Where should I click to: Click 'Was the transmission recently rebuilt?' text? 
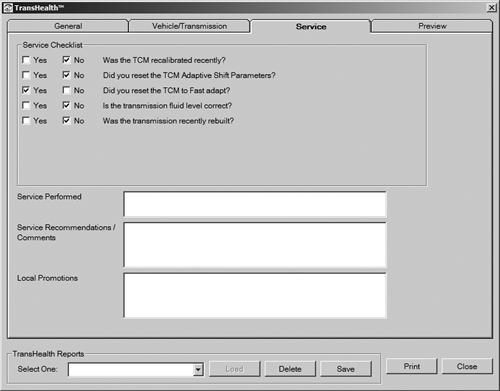point(168,121)
